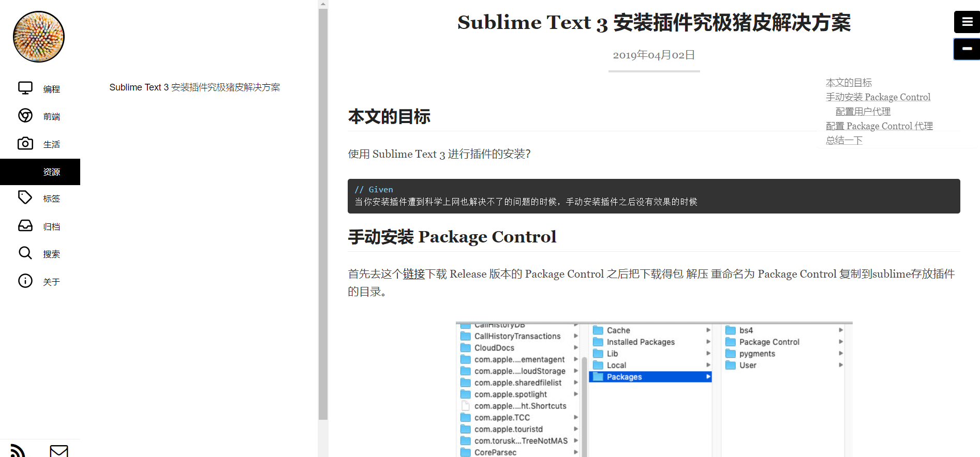
Task: Go to 前端 category
Action: pos(52,116)
